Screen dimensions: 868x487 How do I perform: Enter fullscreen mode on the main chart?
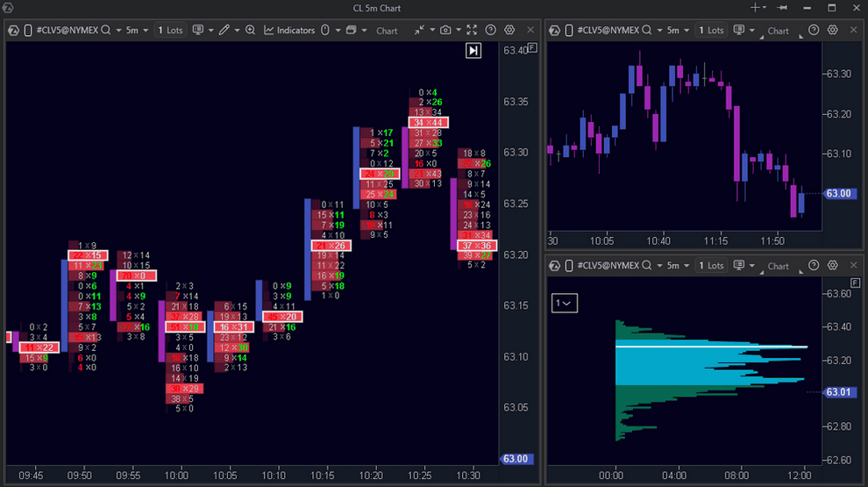473,30
